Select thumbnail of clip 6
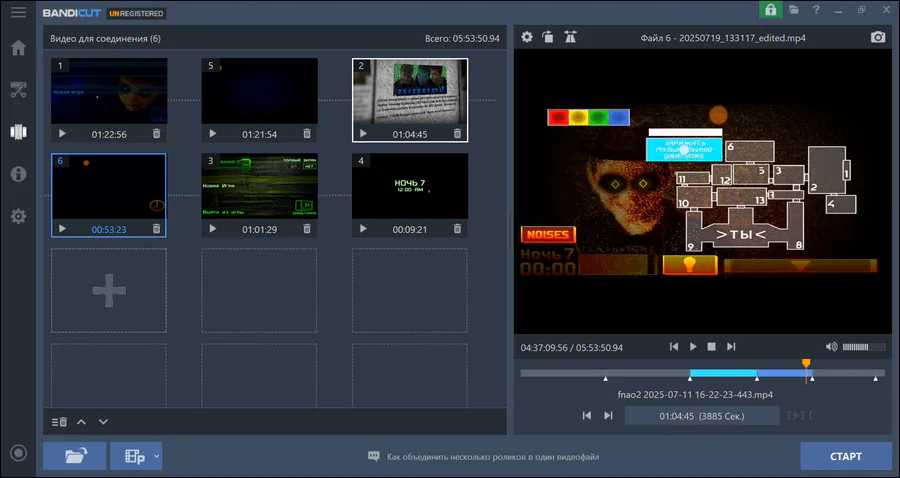Image resolution: width=900 pixels, height=478 pixels. pos(109,186)
